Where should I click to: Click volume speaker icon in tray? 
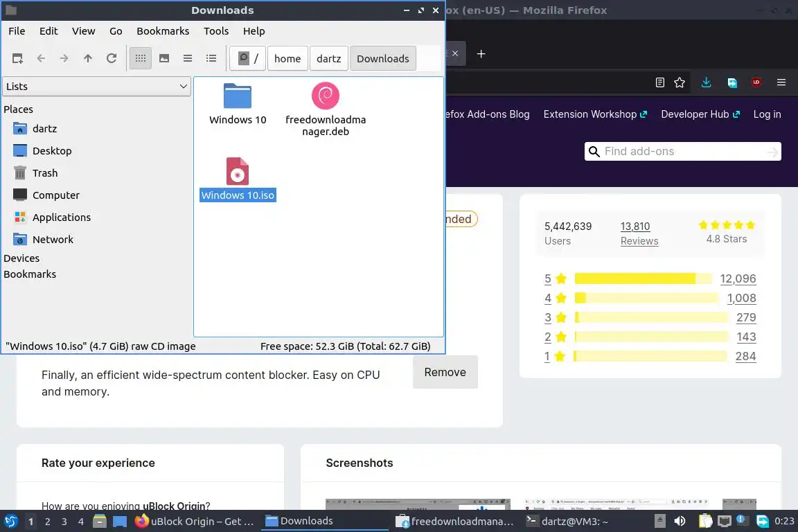[680, 522]
